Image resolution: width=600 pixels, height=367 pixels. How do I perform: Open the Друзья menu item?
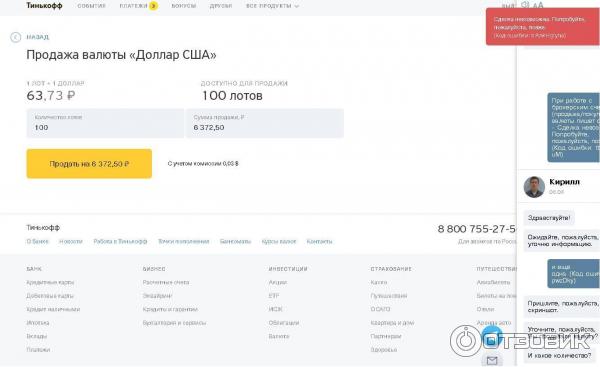(221, 6)
